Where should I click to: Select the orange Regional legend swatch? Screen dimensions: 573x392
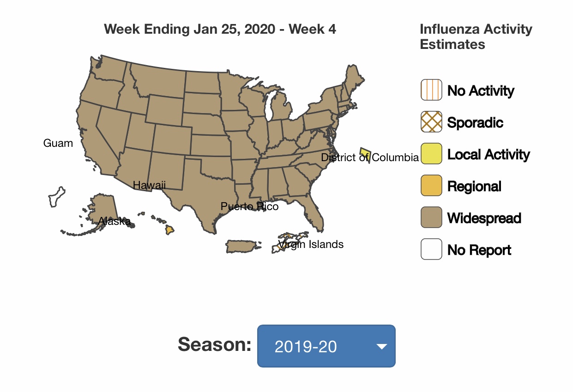[x=431, y=186]
